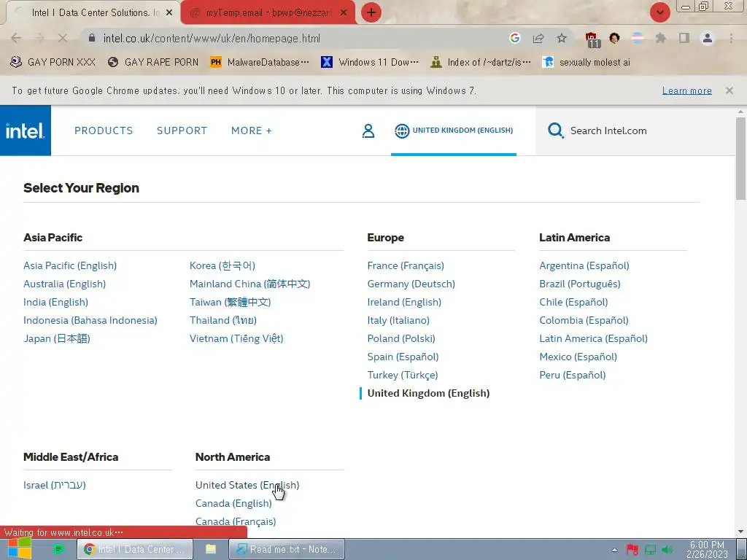The width and height of the screenshot is (747, 560).
Task: Switch to the myTemp.email tab
Action: (268, 13)
